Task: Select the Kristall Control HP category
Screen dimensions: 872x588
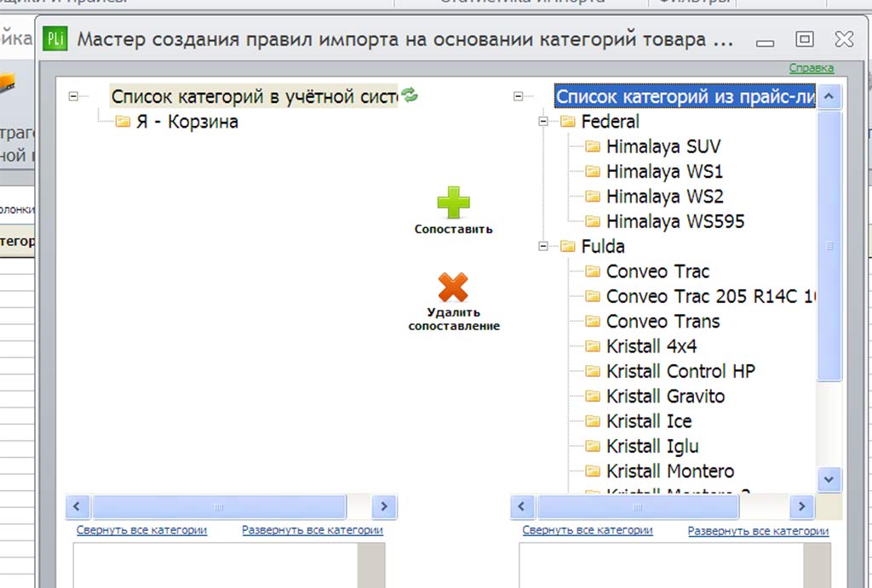Action: [680, 371]
